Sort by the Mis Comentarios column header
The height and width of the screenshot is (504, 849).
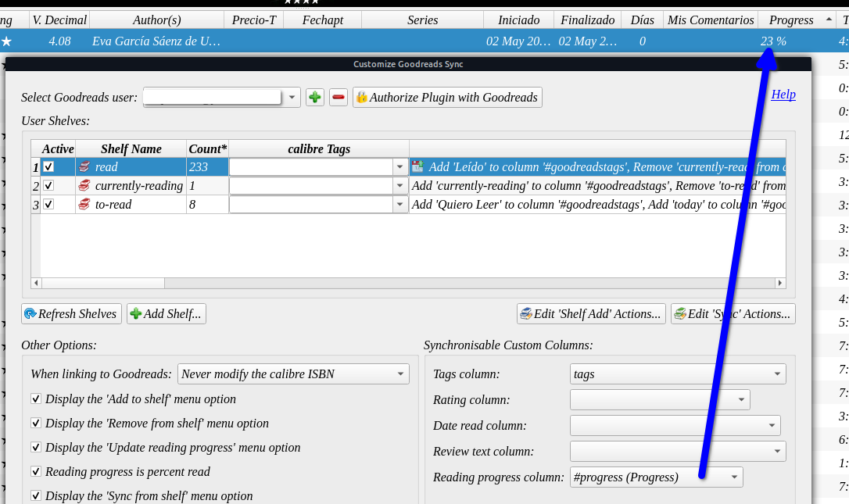[x=711, y=20]
